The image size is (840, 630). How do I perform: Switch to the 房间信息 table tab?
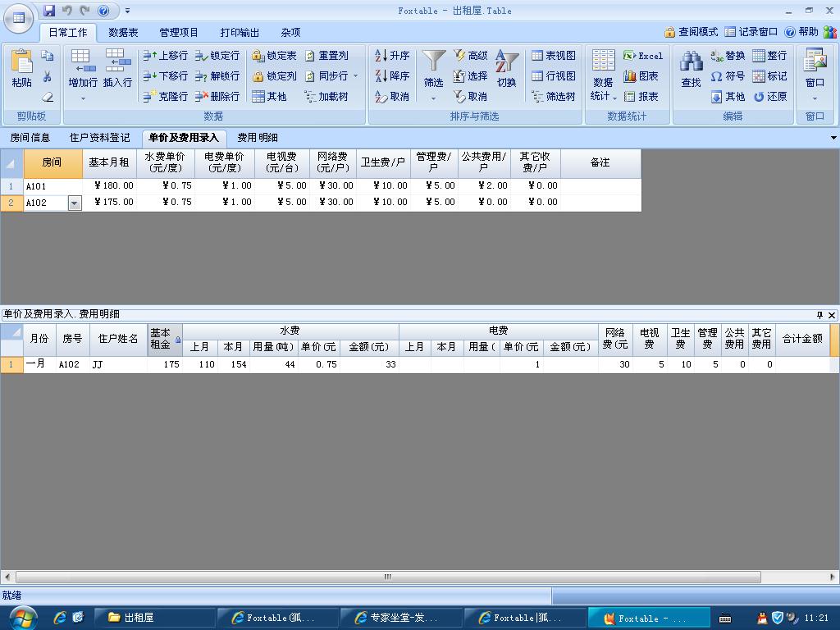pos(30,138)
